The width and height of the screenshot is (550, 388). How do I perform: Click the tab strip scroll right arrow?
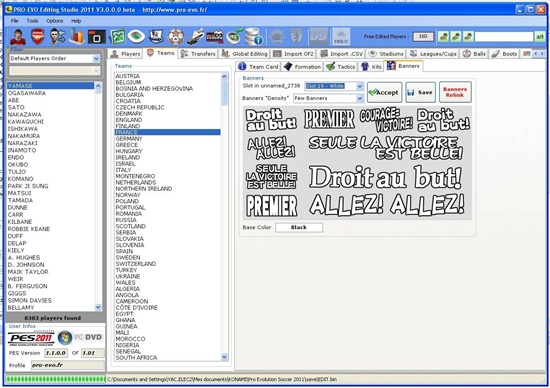point(542,54)
